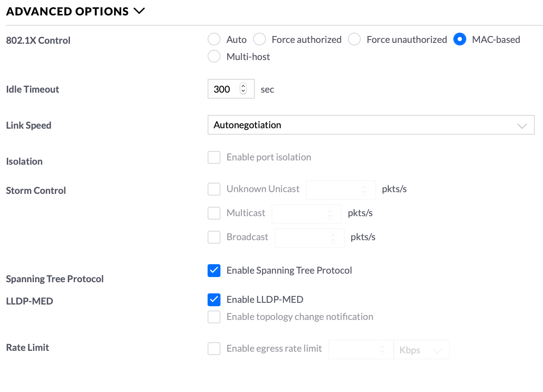This screenshot has width=543, height=392.
Task: Select the Auto 802.1X control option
Action: point(214,39)
